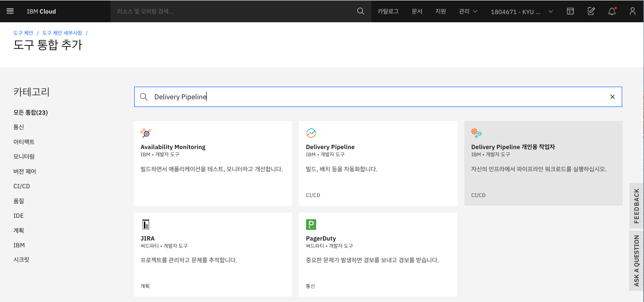Open the PagerDuty card title
Image resolution: width=644 pixels, height=302 pixels.
pyautogui.click(x=321, y=238)
